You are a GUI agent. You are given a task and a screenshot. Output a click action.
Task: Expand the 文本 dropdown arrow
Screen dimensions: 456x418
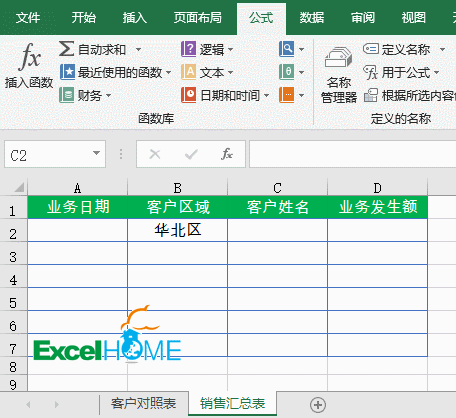[x=230, y=72]
